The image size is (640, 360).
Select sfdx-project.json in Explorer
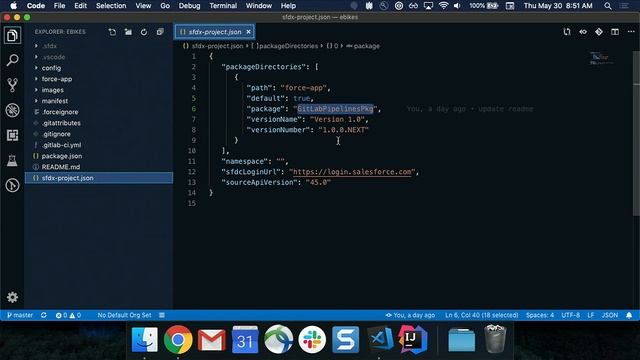(99, 178)
